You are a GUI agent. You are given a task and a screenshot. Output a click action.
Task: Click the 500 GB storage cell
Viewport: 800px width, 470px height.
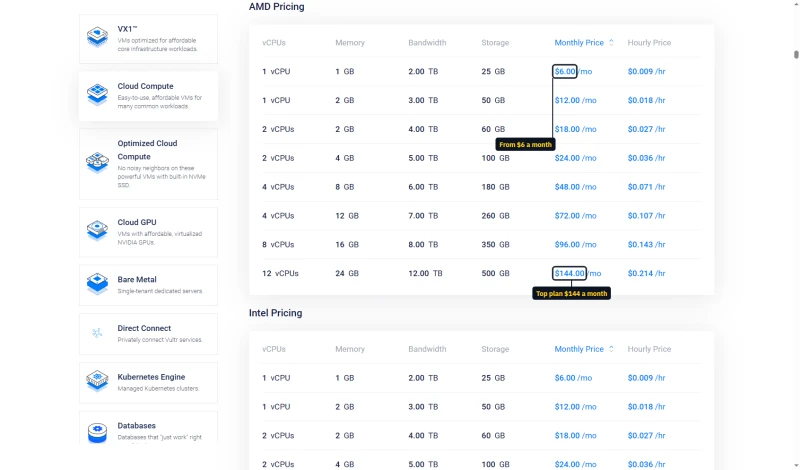(x=495, y=274)
